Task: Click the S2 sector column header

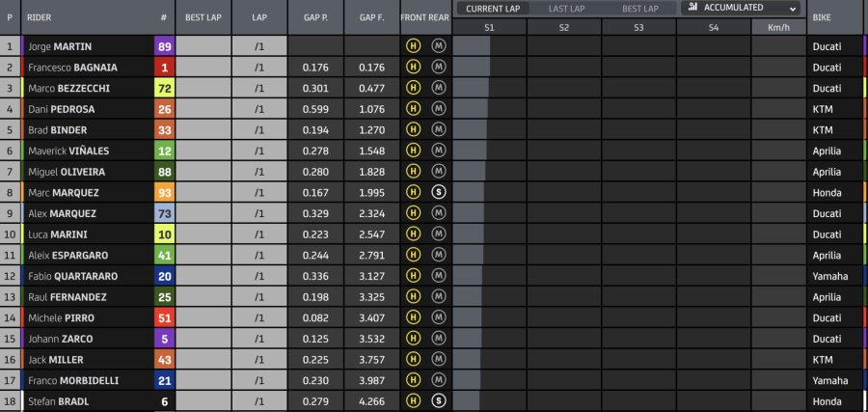Action: pyautogui.click(x=563, y=27)
